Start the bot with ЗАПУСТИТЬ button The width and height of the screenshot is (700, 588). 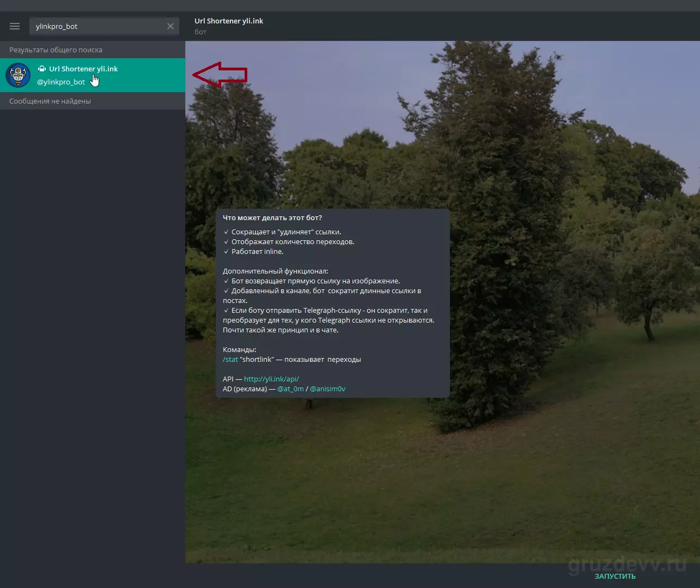[x=615, y=576]
